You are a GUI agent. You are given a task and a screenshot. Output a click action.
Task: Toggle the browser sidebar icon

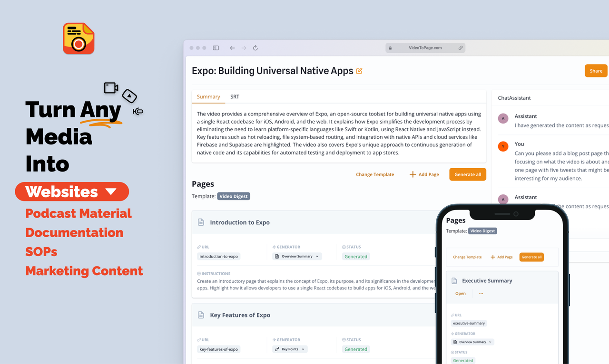click(x=216, y=48)
